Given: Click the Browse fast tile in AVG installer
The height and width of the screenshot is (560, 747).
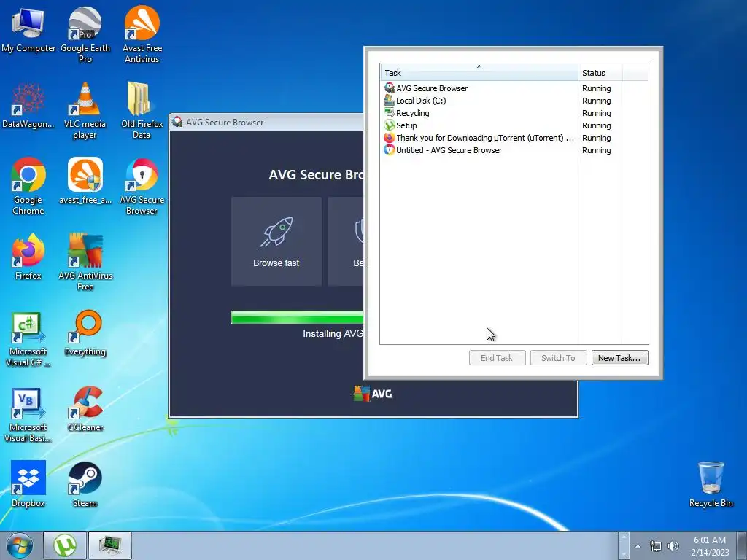Looking at the screenshot, I should click(x=276, y=241).
